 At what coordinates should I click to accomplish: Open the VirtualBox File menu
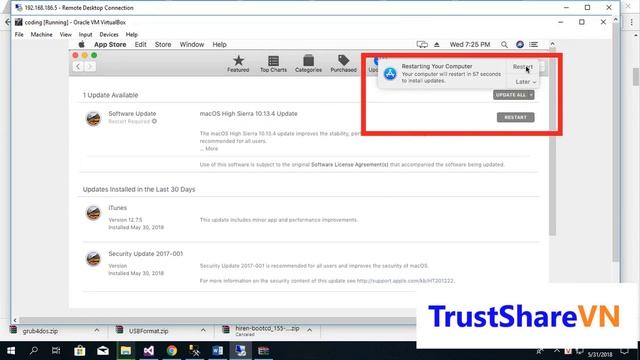pos(19,35)
